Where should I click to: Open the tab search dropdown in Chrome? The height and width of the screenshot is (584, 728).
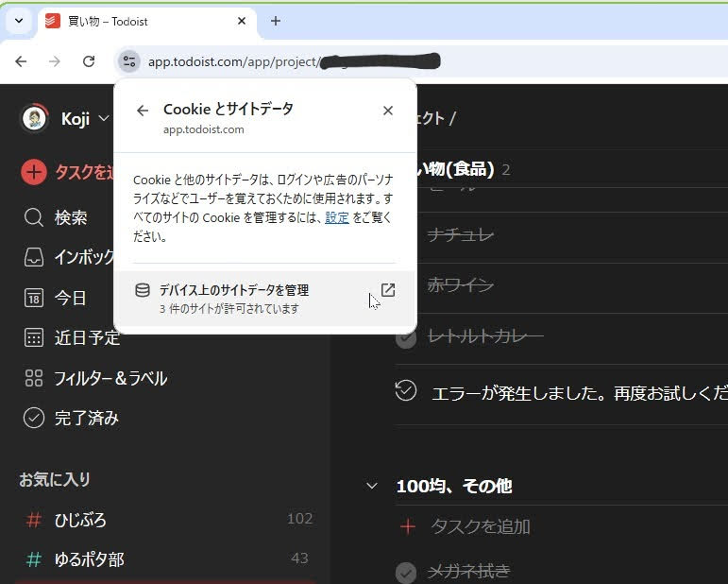(x=18, y=21)
